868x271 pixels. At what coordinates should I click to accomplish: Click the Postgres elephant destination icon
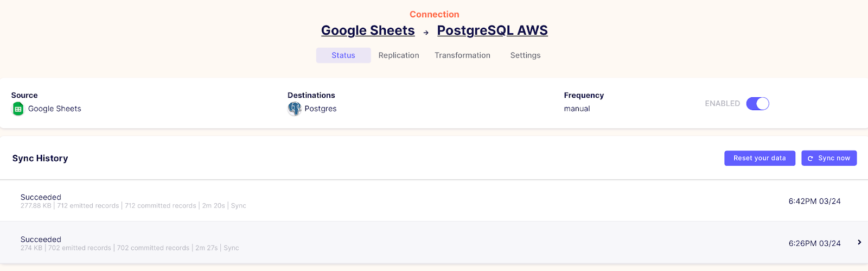tap(294, 109)
